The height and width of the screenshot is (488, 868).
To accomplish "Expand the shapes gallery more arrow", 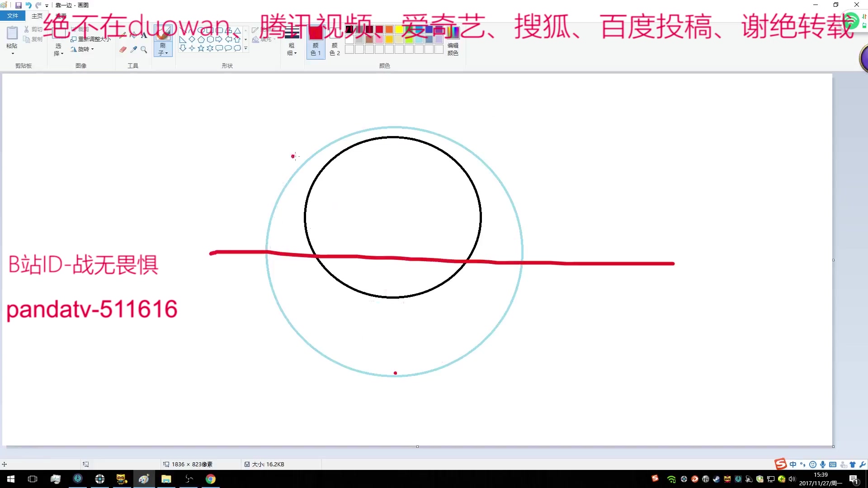I will click(245, 48).
